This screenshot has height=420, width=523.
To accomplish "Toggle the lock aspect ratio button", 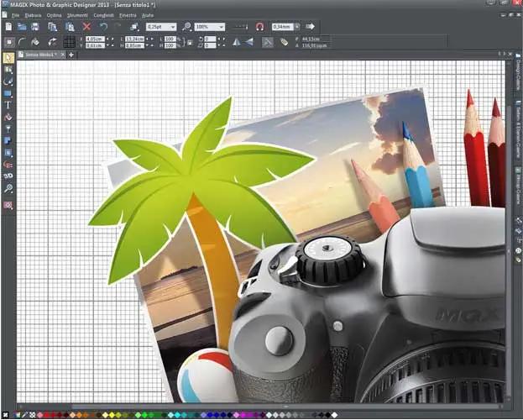I will (x=190, y=42).
